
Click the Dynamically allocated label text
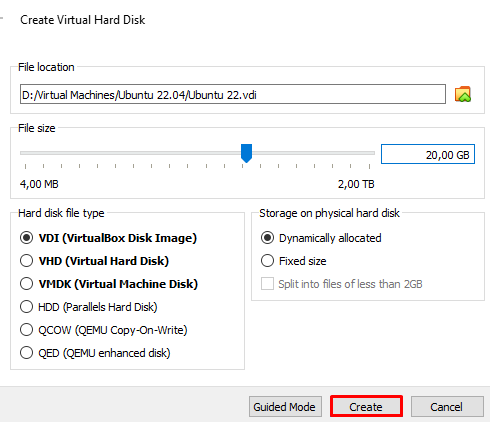[x=330, y=238]
